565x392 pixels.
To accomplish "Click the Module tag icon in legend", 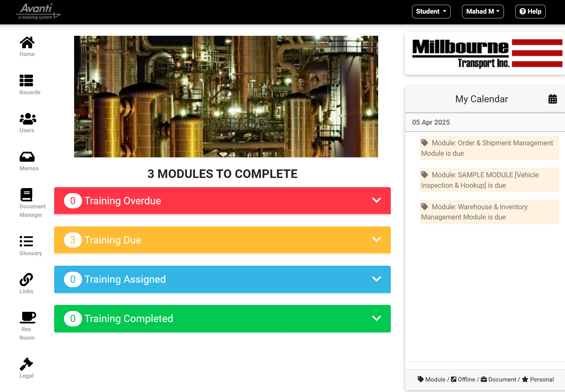I will coord(421,379).
